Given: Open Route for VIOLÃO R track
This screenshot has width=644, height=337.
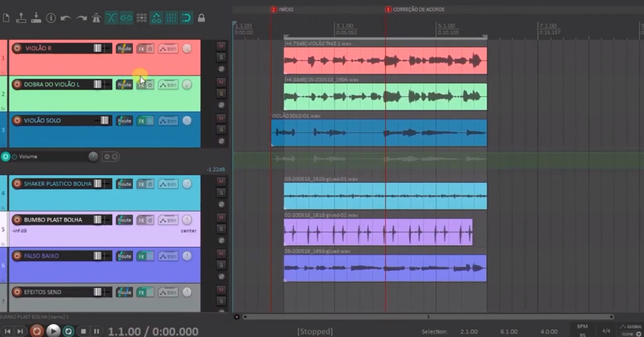Looking at the screenshot, I should click(x=124, y=48).
